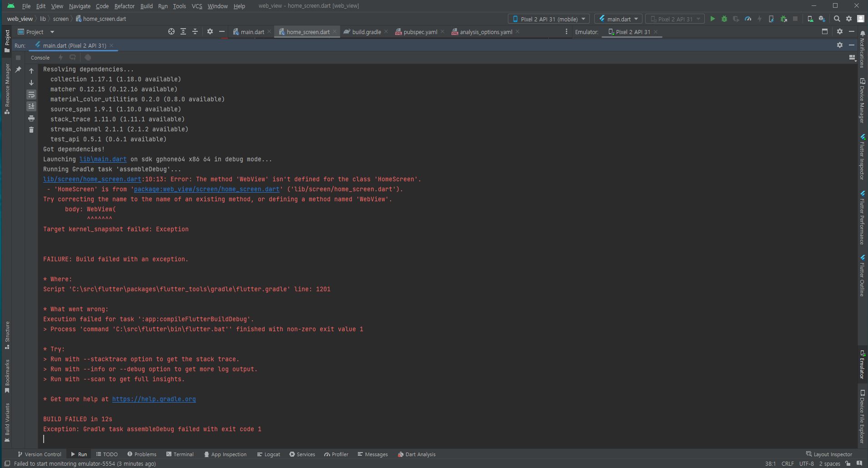This screenshot has width=868, height=468.
Task: Collapse all in the Project panel
Action: (195, 31)
